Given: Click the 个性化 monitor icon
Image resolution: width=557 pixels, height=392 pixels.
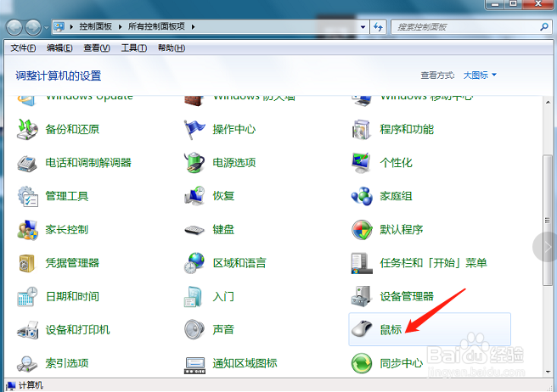Looking at the screenshot, I should pos(362,163).
